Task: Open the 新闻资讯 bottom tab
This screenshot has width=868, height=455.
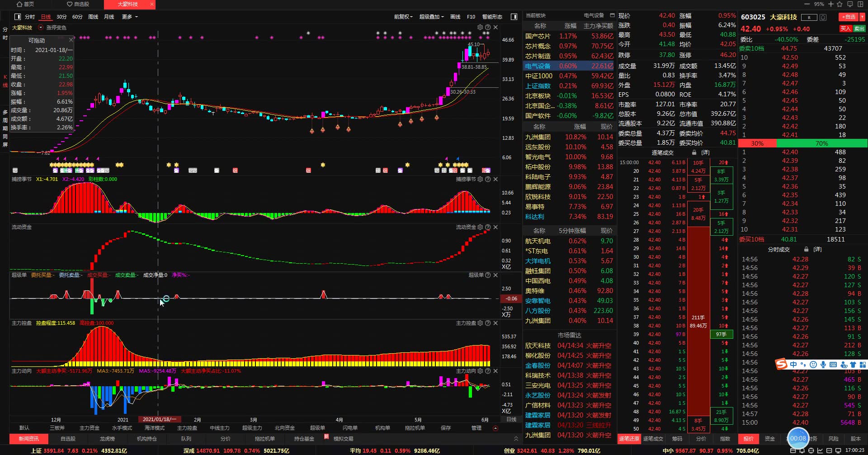Action: 28,439
